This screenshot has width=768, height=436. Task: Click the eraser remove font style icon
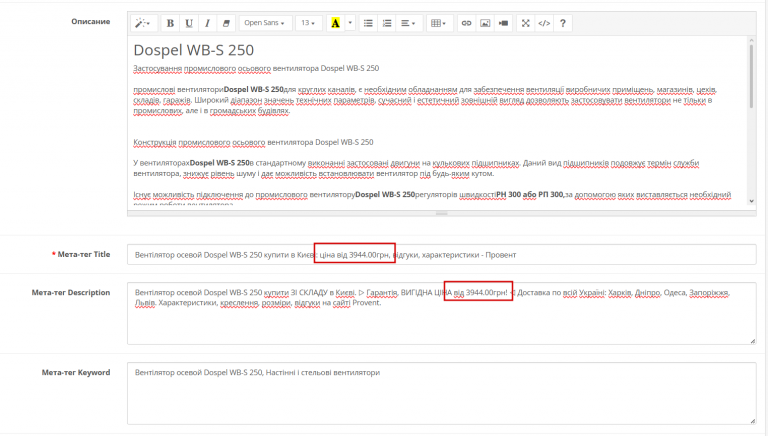226,23
